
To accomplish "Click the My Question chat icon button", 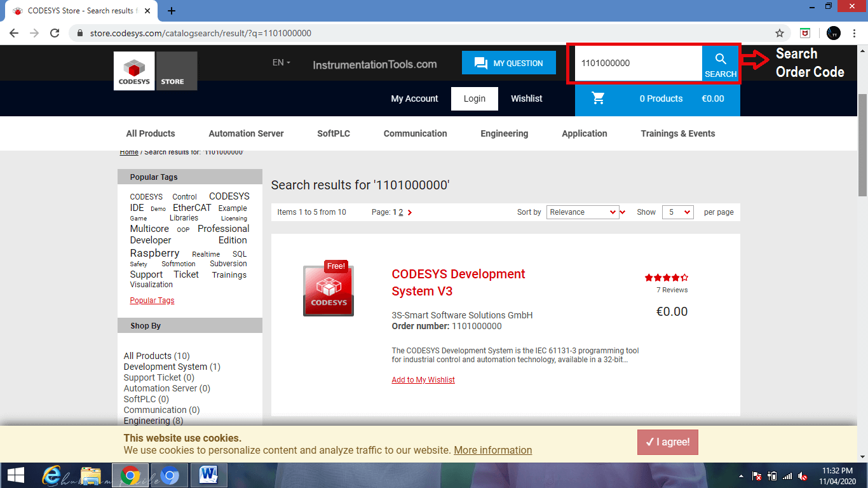I will tap(509, 63).
